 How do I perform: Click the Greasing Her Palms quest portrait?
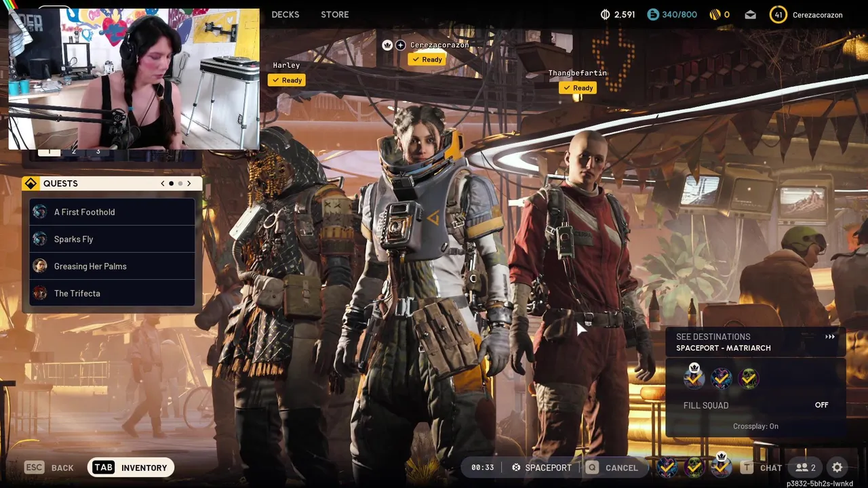pyautogui.click(x=40, y=266)
